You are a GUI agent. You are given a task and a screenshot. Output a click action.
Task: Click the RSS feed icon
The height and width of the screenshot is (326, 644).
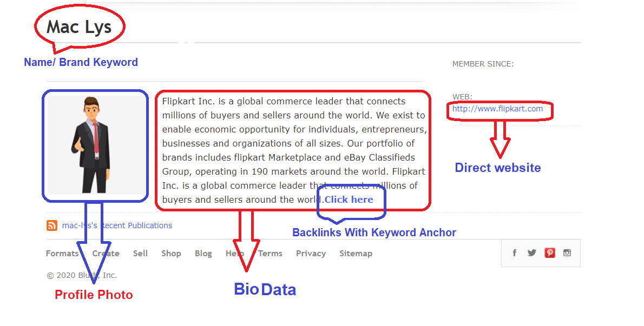pos(52,225)
